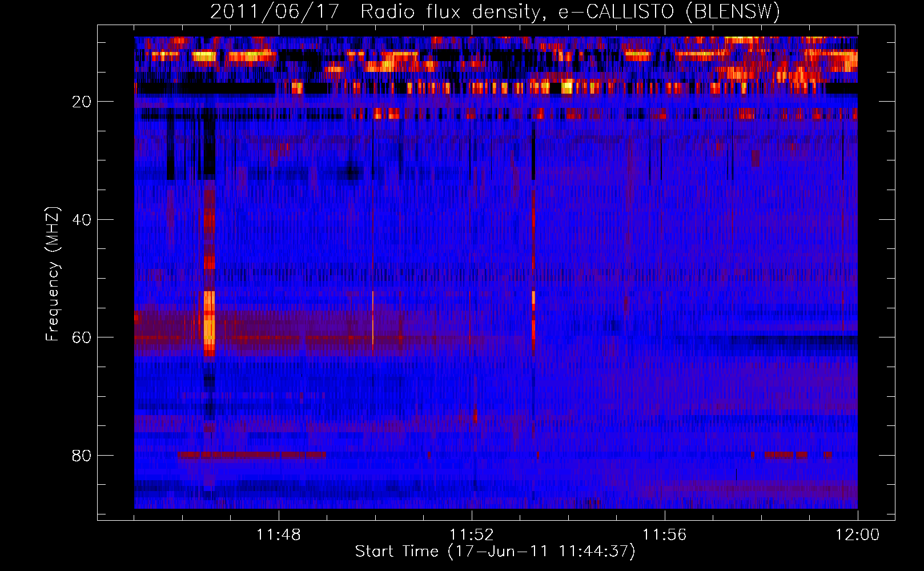Screen dimensions: 924x571
Task: Click the red horizontal line at 80 MHz near 11:47
Action: tap(252, 455)
